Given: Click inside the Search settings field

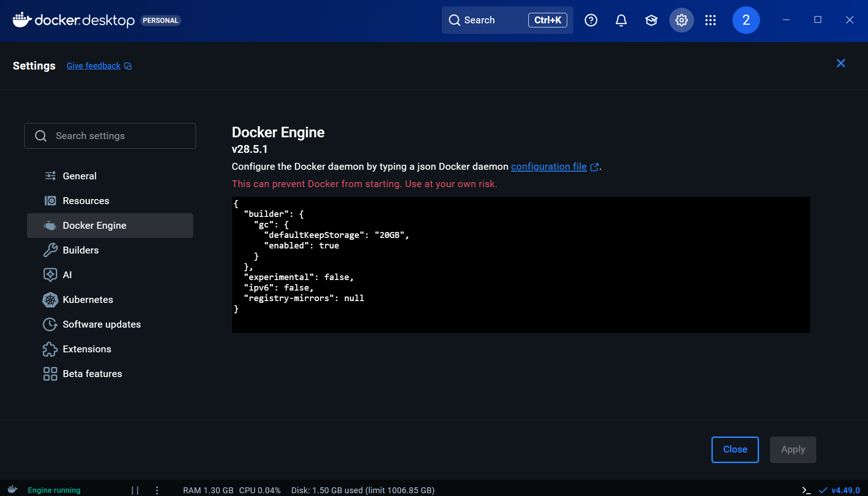Looking at the screenshot, I should 110,135.
